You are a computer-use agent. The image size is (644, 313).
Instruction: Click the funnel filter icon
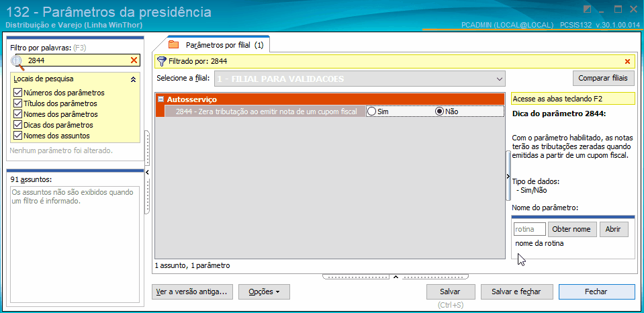(x=161, y=62)
